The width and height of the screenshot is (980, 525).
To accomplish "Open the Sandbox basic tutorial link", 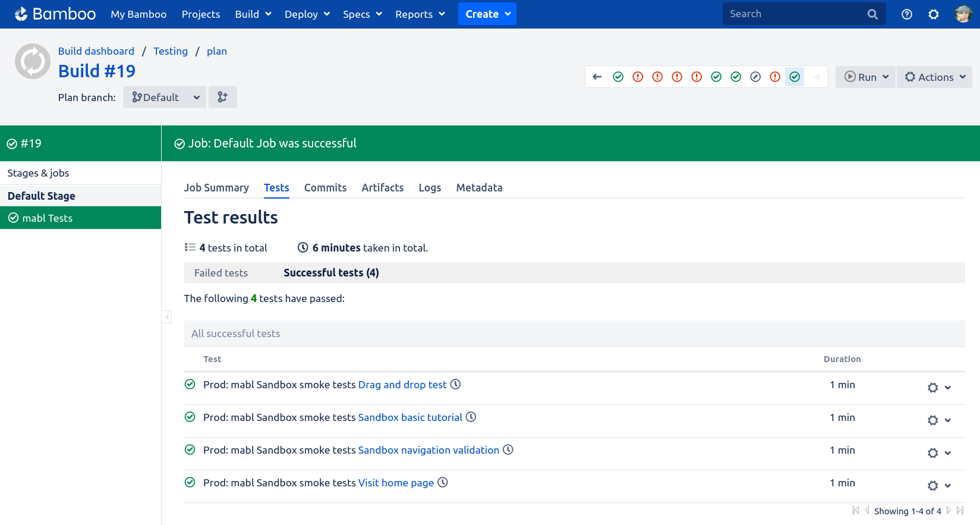I will pyautogui.click(x=410, y=417).
